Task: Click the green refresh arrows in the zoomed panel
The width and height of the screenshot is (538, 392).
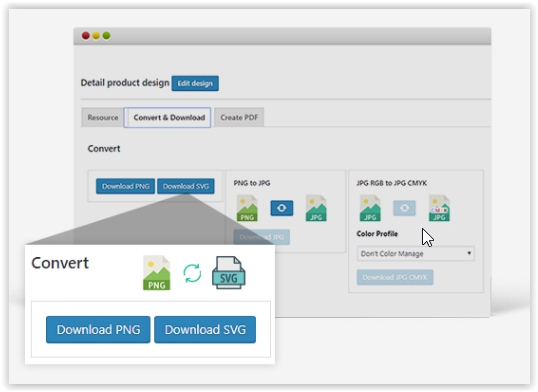Action: (x=192, y=273)
